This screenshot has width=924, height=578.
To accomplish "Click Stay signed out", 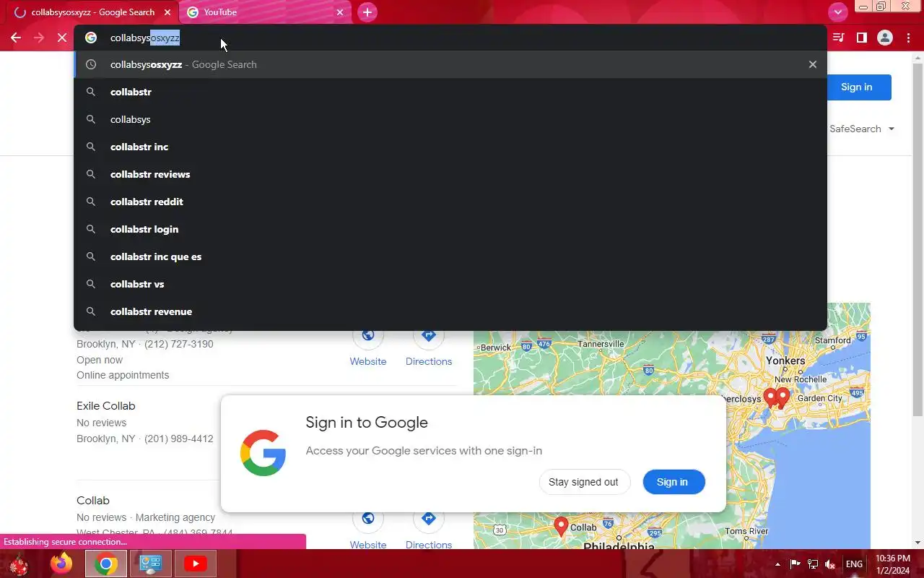I will [583, 482].
